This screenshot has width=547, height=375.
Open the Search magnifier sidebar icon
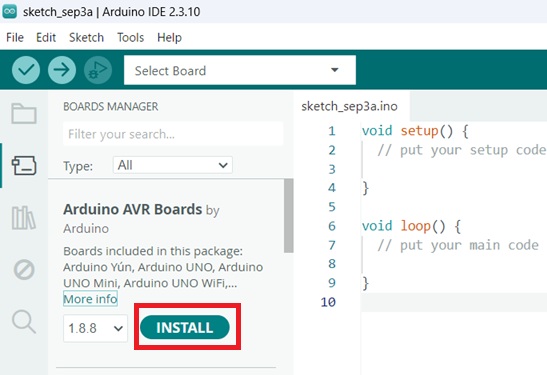click(x=24, y=321)
